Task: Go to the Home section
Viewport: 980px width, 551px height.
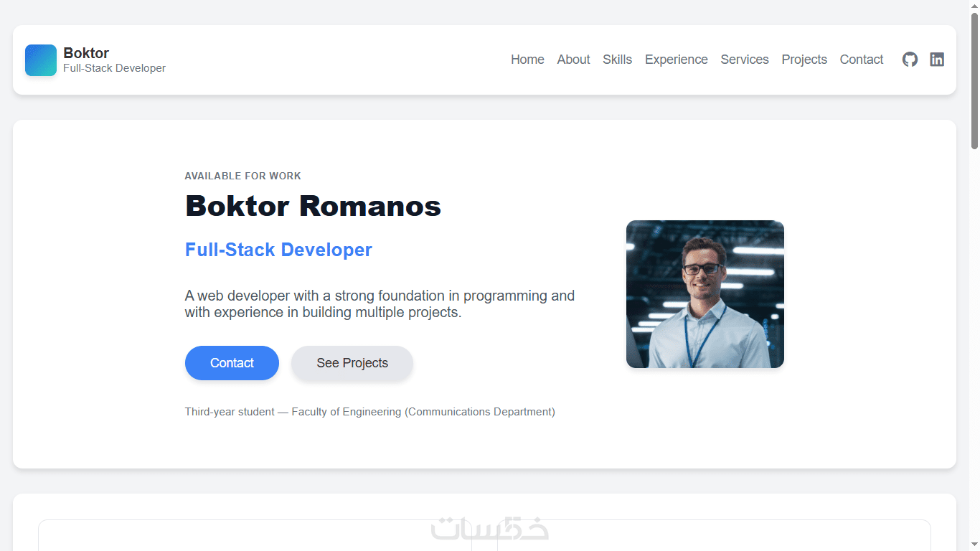Action: click(x=527, y=60)
